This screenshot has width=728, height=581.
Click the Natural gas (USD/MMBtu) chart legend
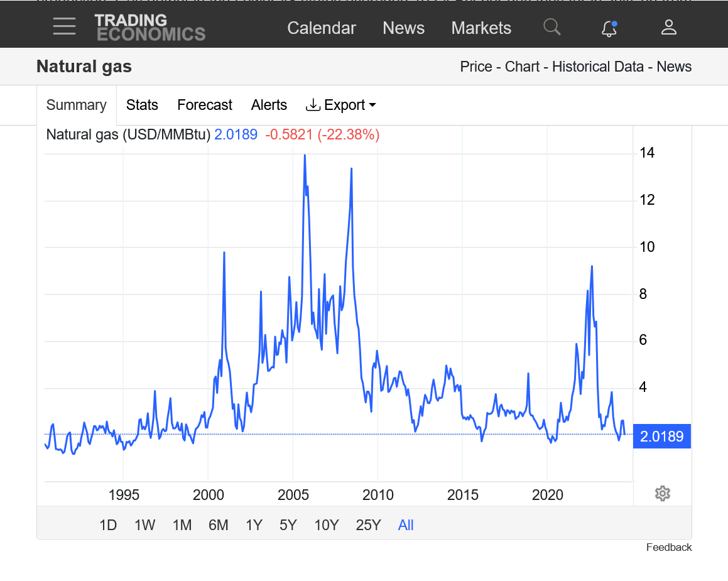click(x=128, y=134)
